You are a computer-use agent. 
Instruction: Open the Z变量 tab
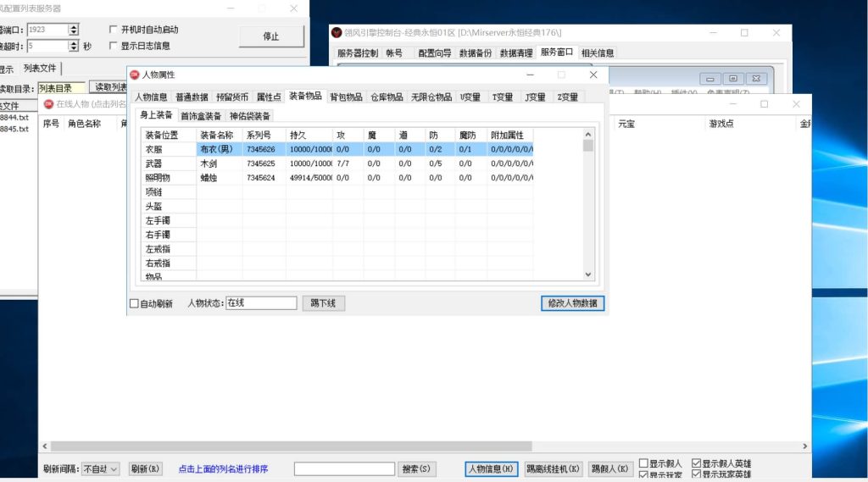click(567, 97)
